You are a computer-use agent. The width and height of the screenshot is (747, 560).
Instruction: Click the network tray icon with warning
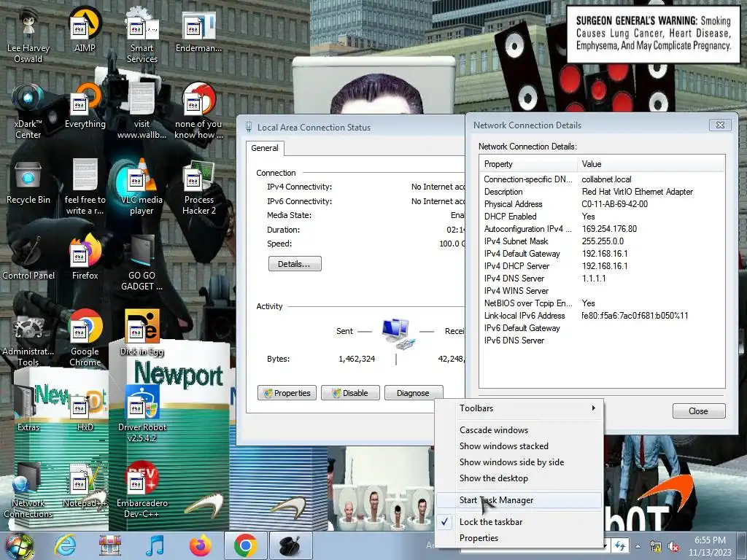[656, 547]
